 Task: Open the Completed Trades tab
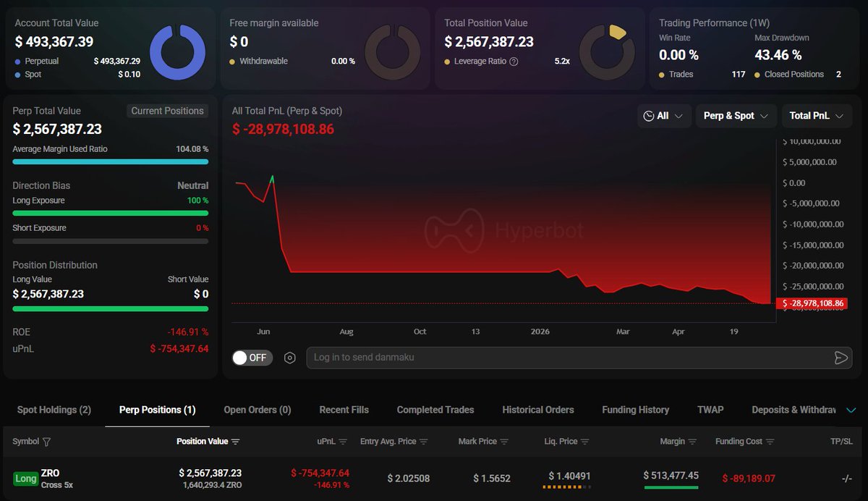(435, 410)
